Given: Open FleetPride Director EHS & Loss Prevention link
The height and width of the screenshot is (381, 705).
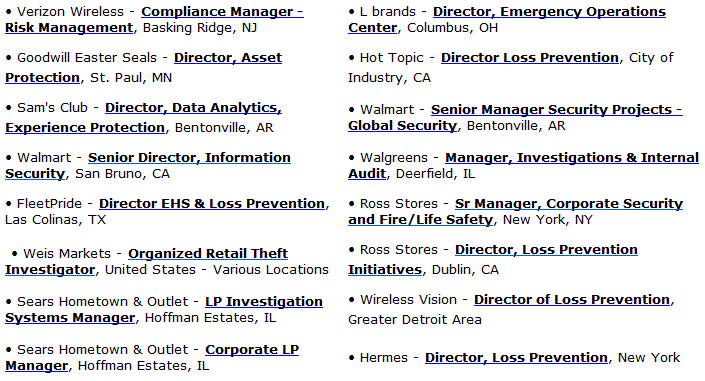Looking at the screenshot, I should click(212, 203).
